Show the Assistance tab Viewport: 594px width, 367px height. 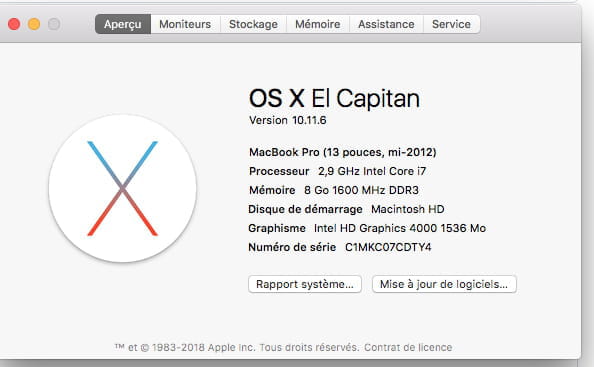[x=386, y=24]
